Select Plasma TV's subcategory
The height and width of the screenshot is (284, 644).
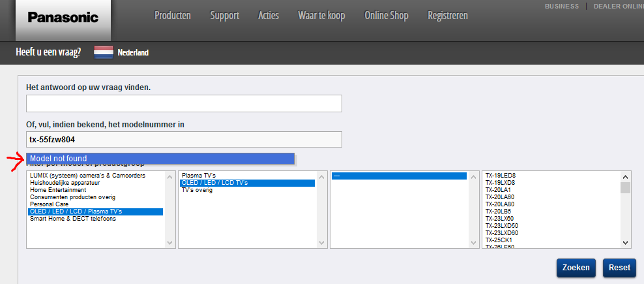247,176
